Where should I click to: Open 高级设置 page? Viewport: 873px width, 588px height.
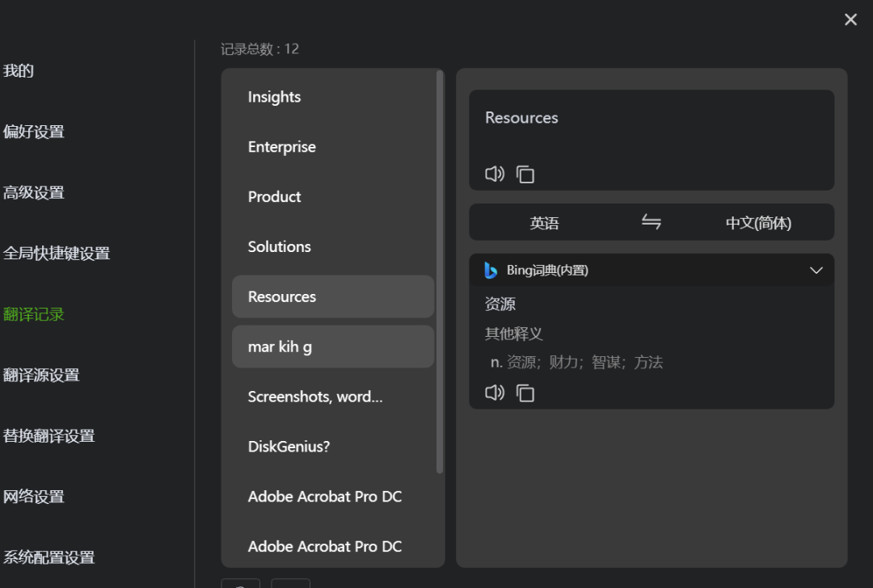(x=33, y=192)
